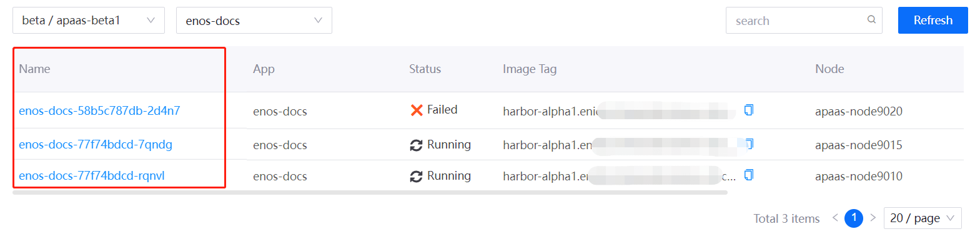Go to previous page arrow
This screenshot has height=239, width=980.
click(835, 218)
